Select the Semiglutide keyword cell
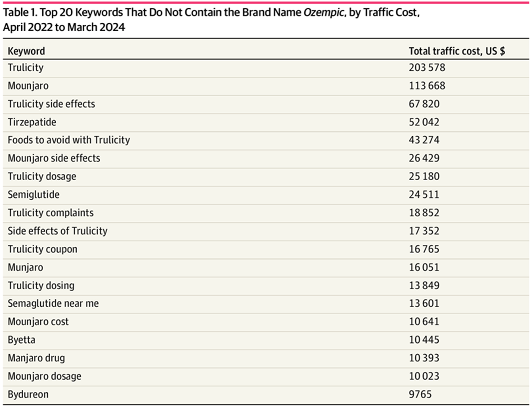 [x=34, y=194]
